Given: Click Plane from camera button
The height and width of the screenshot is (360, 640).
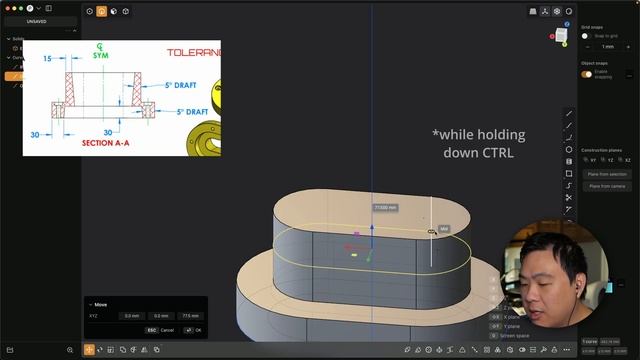Looking at the screenshot, I should 607,186.
